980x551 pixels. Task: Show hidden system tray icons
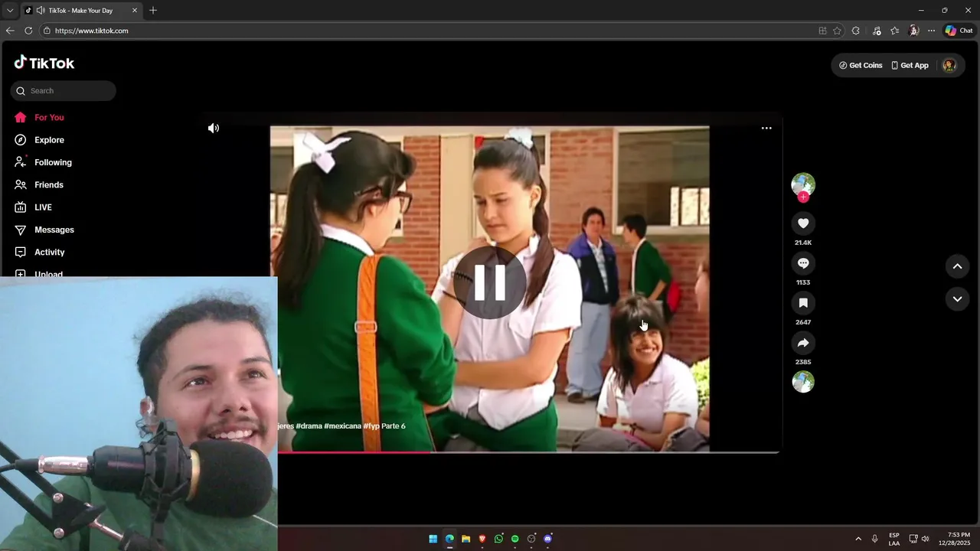coord(858,539)
